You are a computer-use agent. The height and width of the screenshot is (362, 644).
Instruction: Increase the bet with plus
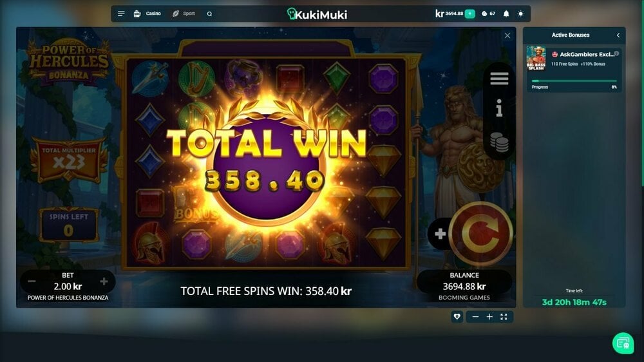point(104,281)
